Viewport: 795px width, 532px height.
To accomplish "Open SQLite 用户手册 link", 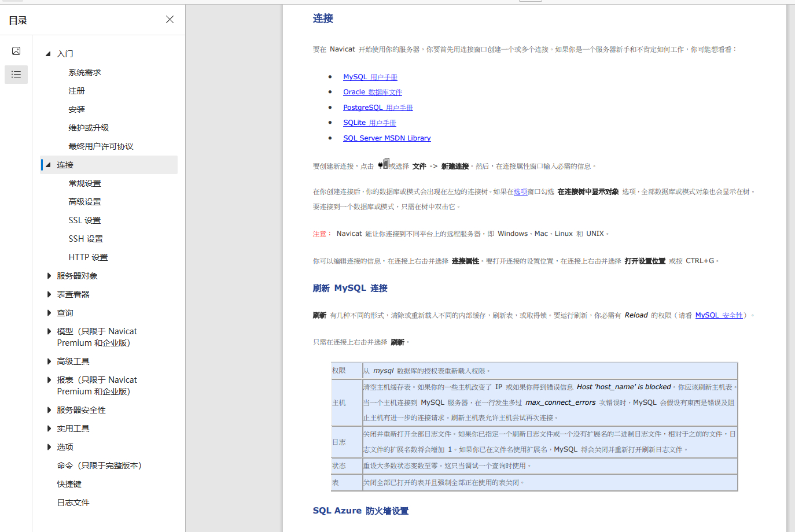I will coord(370,123).
